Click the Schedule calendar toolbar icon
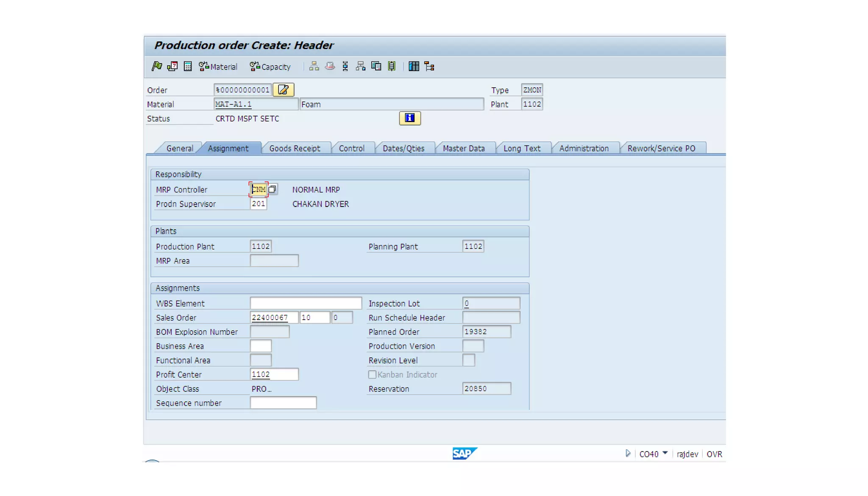The image size is (868, 496). click(172, 66)
